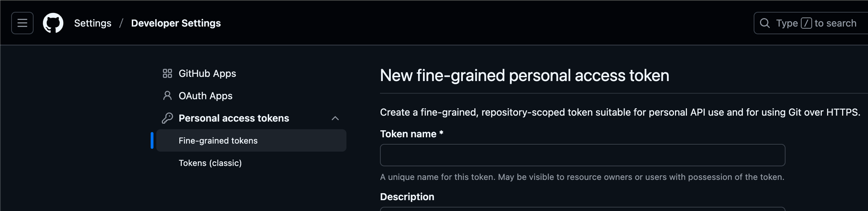Screen dimensions: 868x211
Task: Click the "New fine-grained personal access token" heading
Action: click(524, 75)
